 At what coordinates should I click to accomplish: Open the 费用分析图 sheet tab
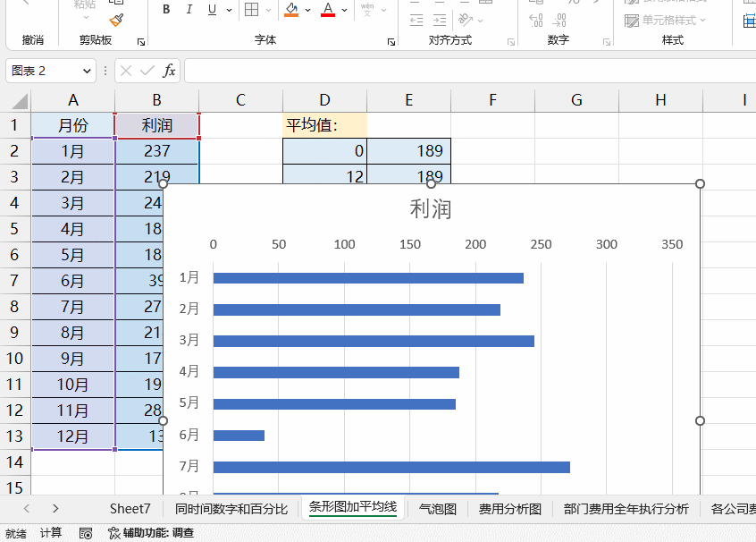(x=510, y=509)
